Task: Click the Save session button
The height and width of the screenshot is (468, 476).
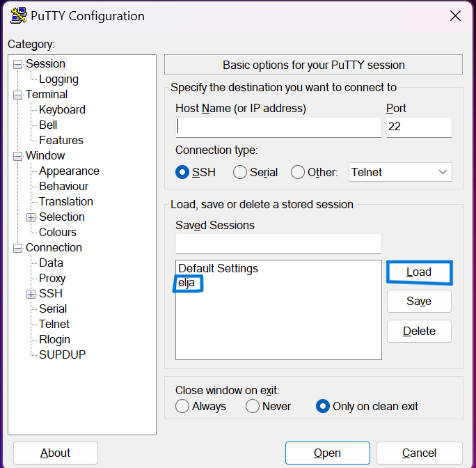Action: 419,301
